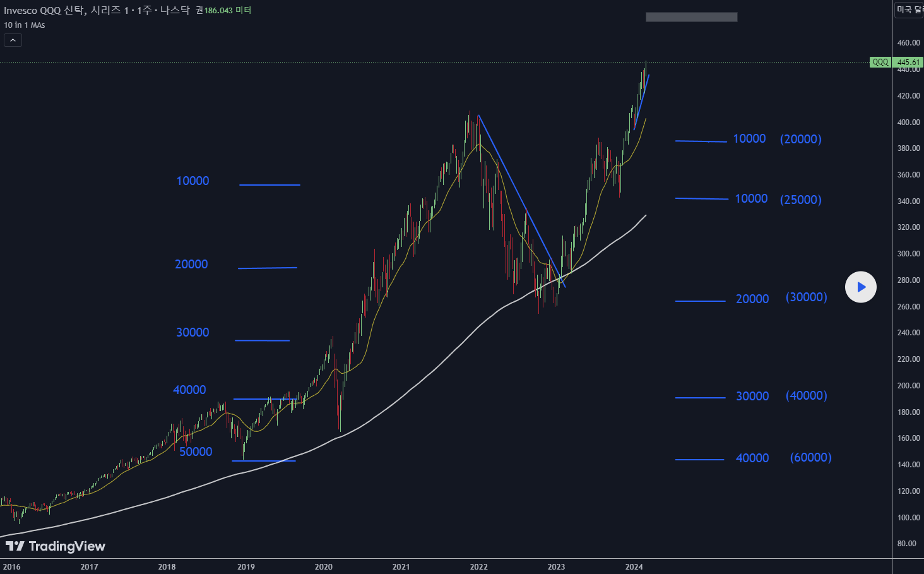Open the 미국 달러 currency selector
Viewport: 924px width, 574px height.
click(909, 9)
